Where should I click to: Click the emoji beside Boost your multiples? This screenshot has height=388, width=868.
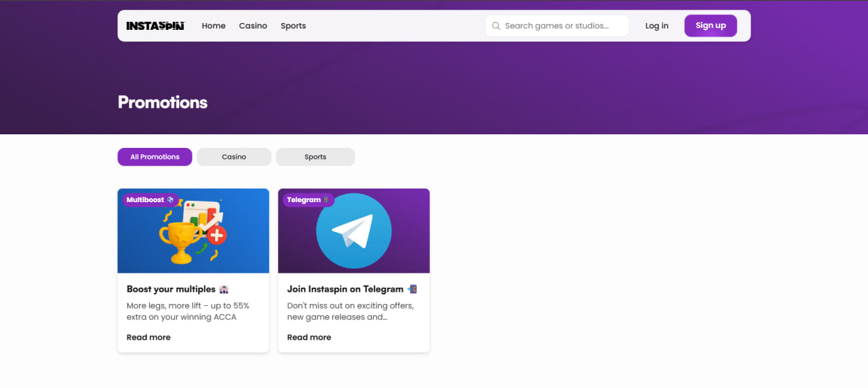(224, 290)
